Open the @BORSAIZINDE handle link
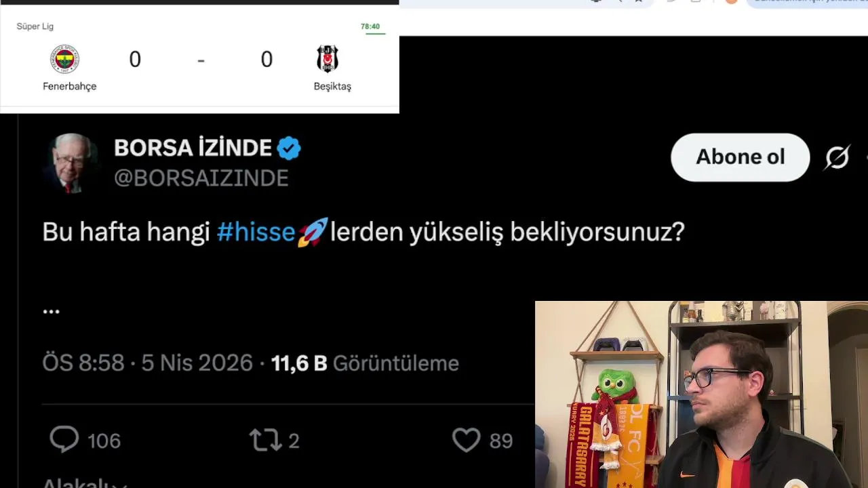 pos(201,178)
